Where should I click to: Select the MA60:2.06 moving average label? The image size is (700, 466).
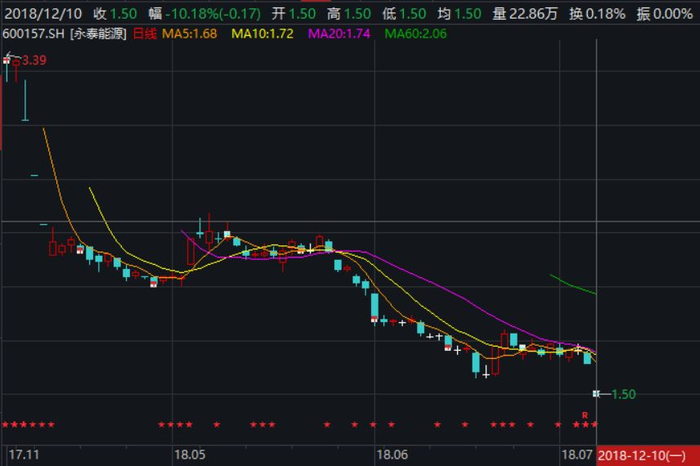click(x=416, y=34)
